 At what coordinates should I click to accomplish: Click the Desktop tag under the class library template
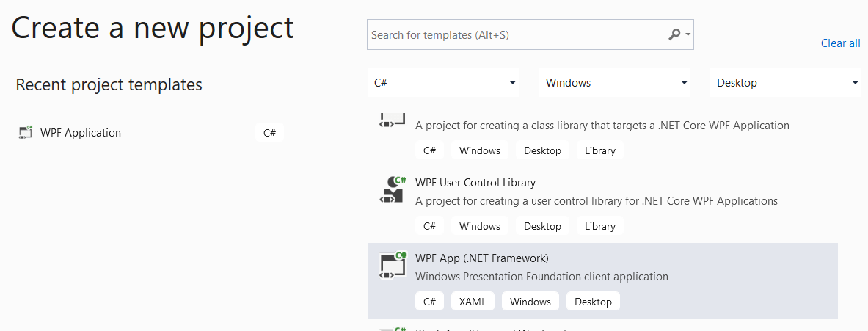[542, 150]
